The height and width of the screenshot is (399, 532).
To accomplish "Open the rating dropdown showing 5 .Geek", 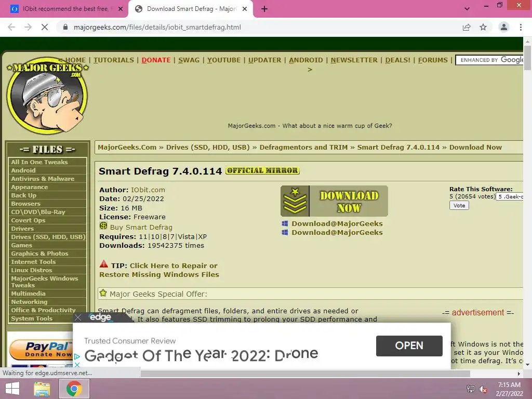I will click(x=510, y=197).
